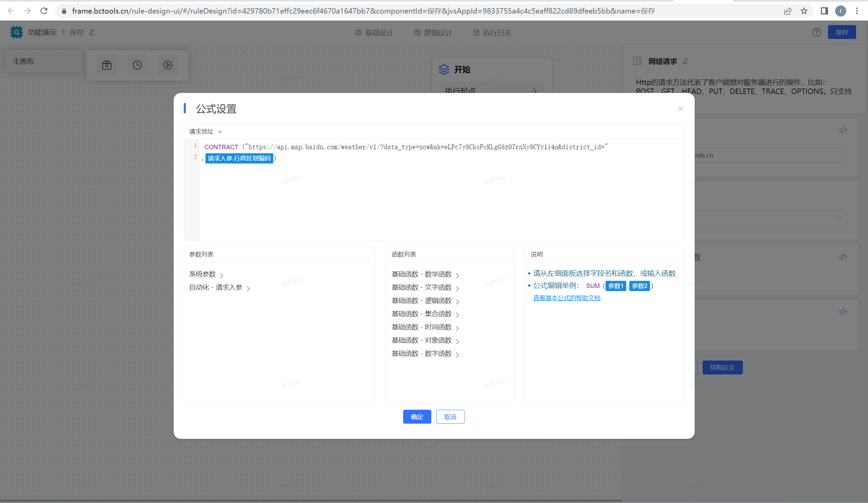Click the edit pencil next to 保存 breadcrumb

click(92, 32)
